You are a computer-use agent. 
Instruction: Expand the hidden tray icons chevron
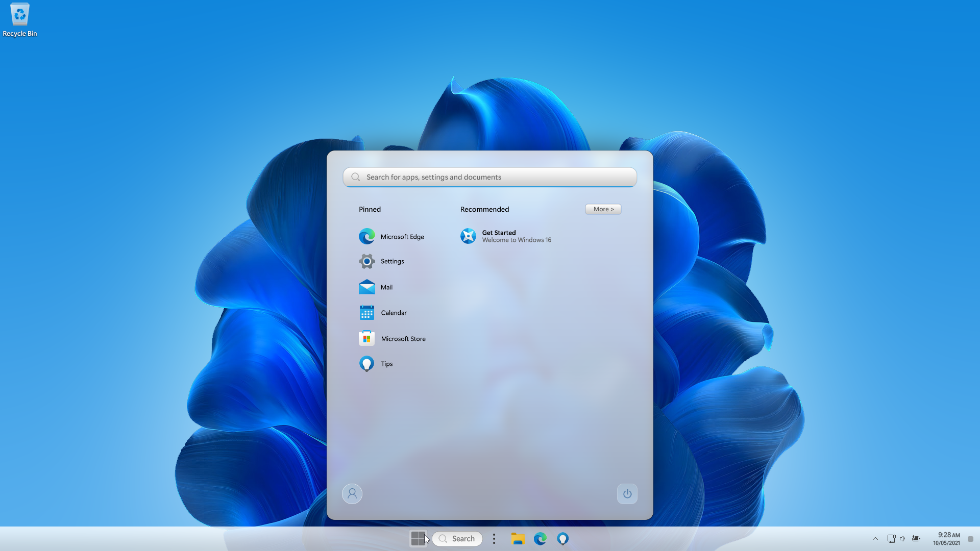(x=875, y=539)
